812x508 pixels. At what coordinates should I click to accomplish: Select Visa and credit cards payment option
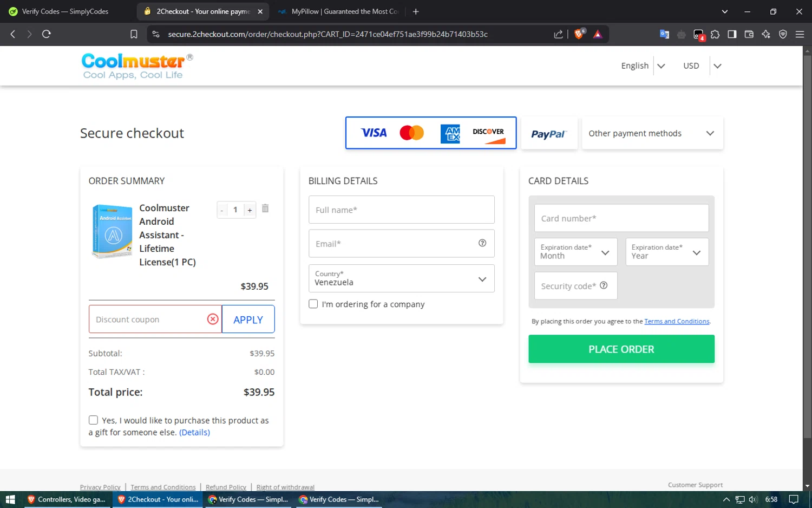click(x=431, y=133)
